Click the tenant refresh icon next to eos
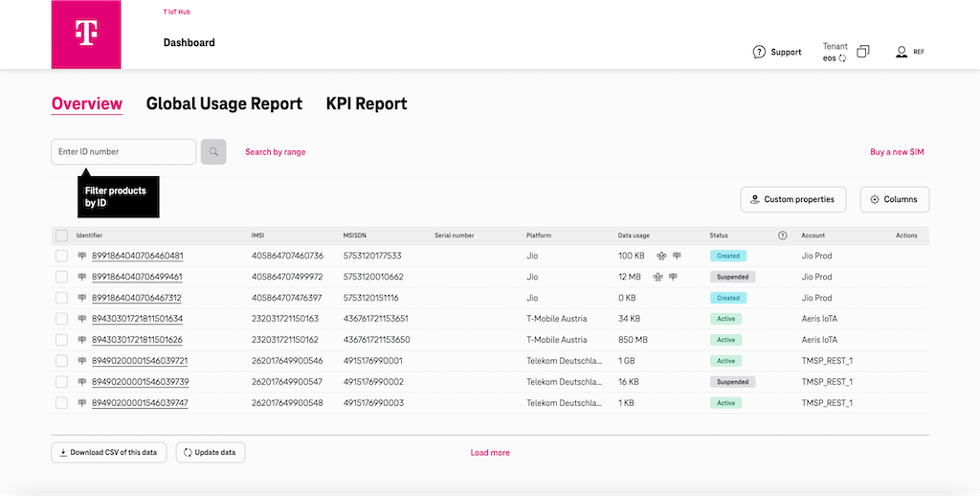Image resolution: width=980 pixels, height=496 pixels. 842,58
